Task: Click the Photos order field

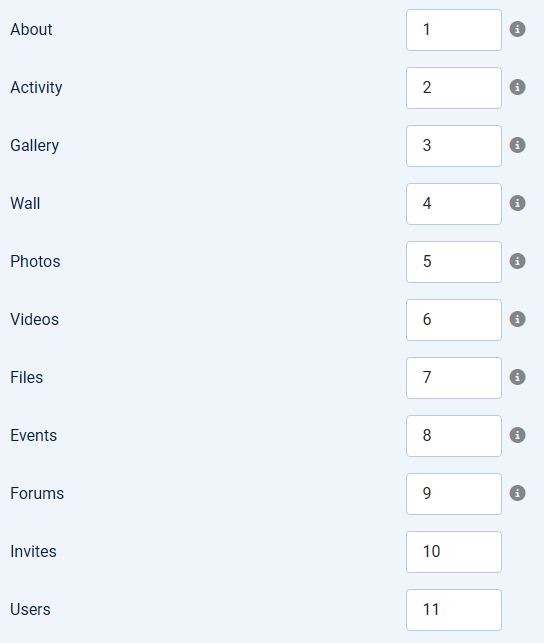Action: 454,262
